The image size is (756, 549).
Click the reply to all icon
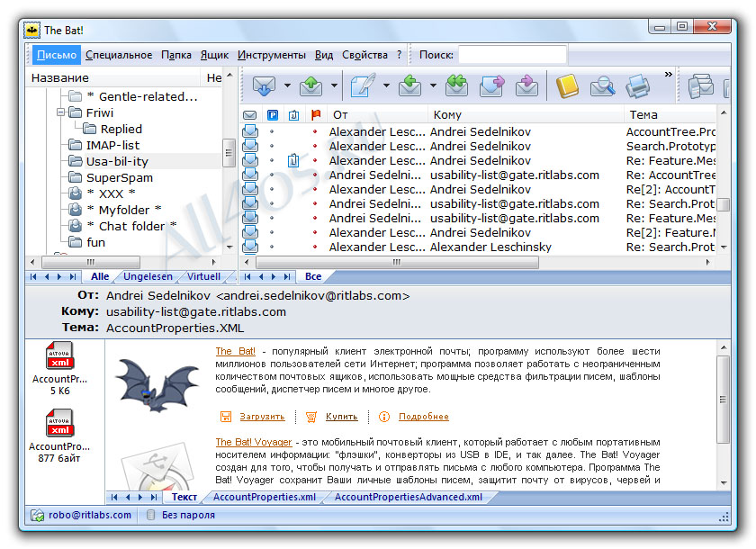coord(456,85)
